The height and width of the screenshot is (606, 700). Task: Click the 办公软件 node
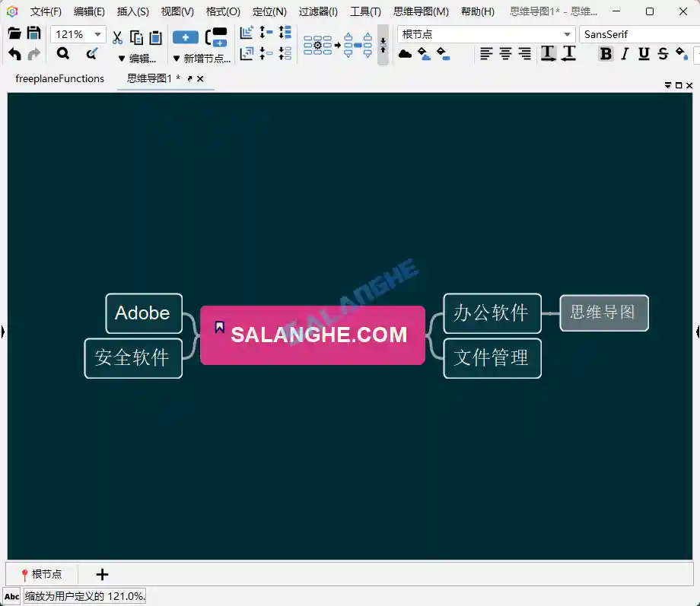(x=492, y=313)
